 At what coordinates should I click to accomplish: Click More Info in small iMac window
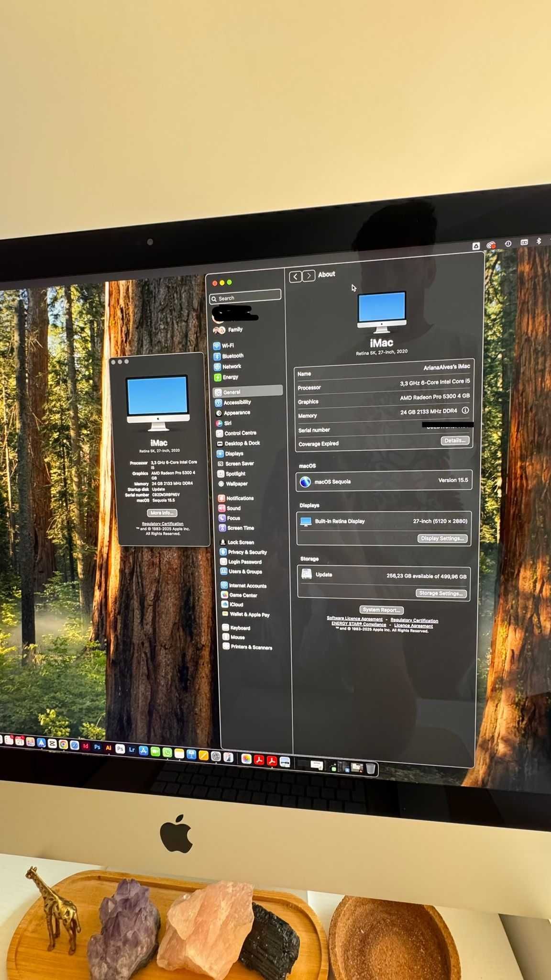coord(162,513)
